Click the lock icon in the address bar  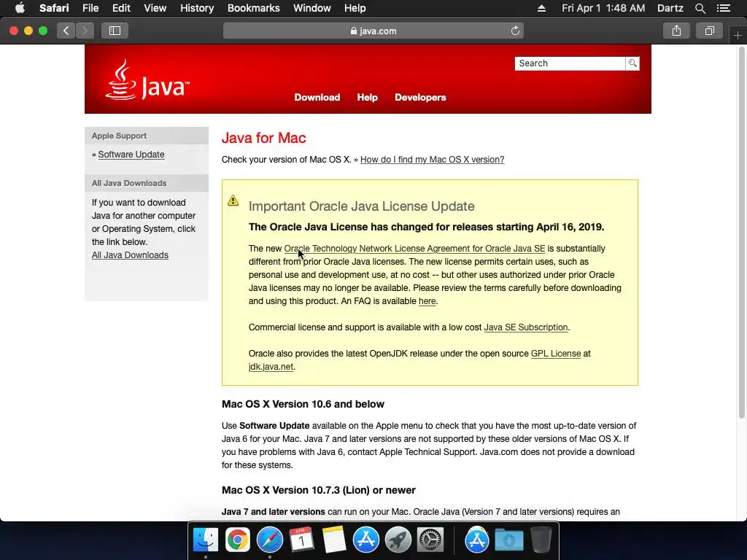tap(354, 31)
